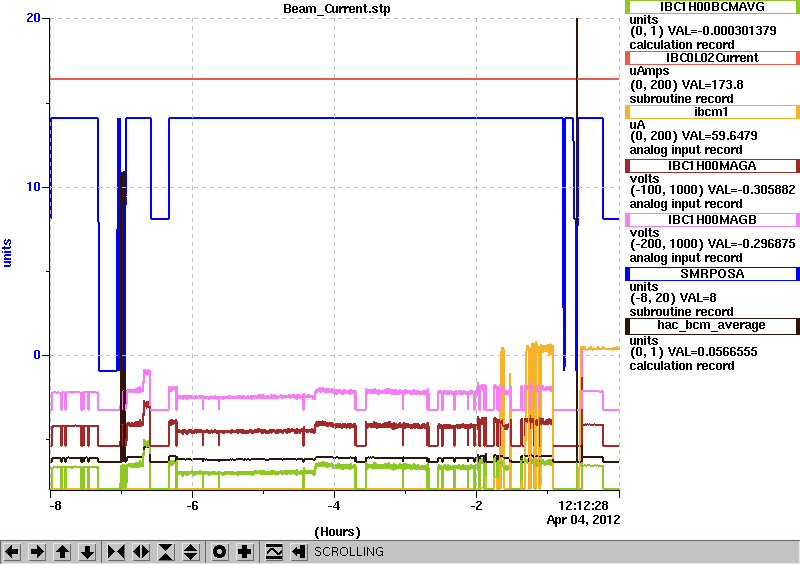Click the volts label under IBC1H00MAGA

644,179
